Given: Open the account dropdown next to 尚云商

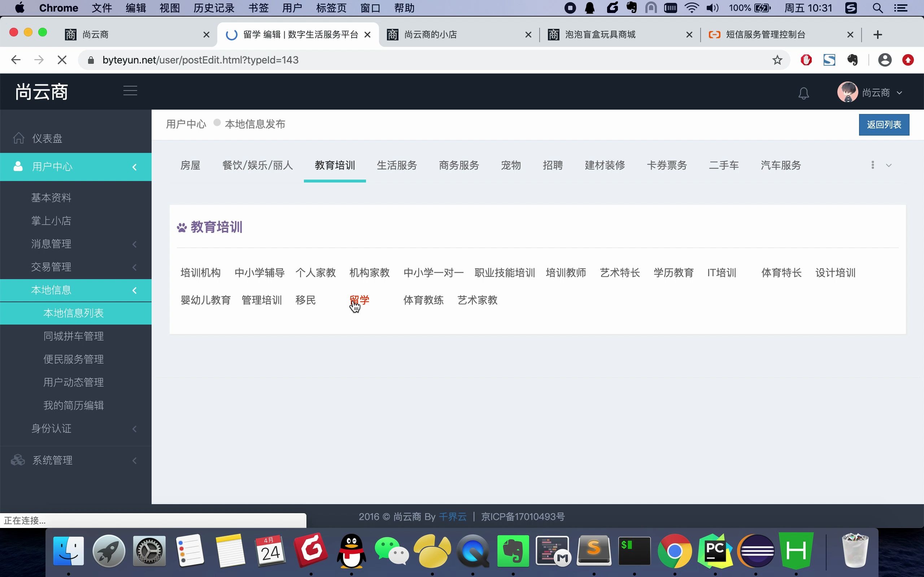Looking at the screenshot, I should tap(900, 92).
